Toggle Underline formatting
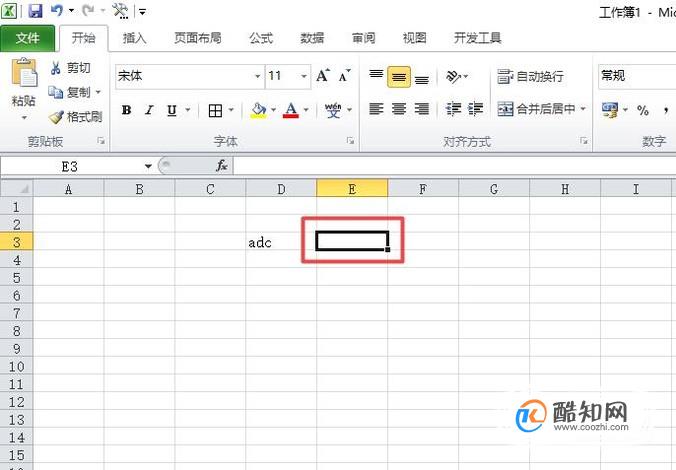This screenshot has height=470, width=676. (172, 111)
